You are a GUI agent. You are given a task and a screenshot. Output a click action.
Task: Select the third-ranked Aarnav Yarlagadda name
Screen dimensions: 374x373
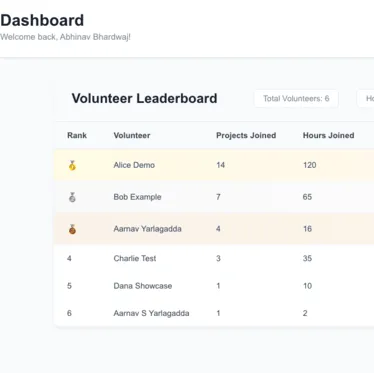(147, 229)
